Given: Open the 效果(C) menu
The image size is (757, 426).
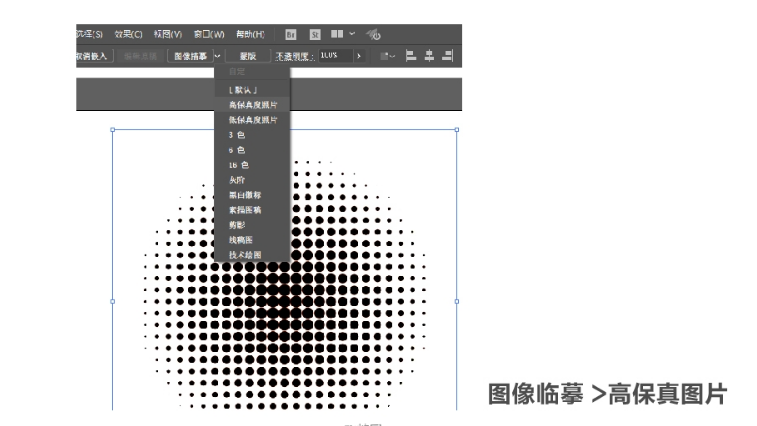Looking at the screenshot, I should [x=128, y=34].
